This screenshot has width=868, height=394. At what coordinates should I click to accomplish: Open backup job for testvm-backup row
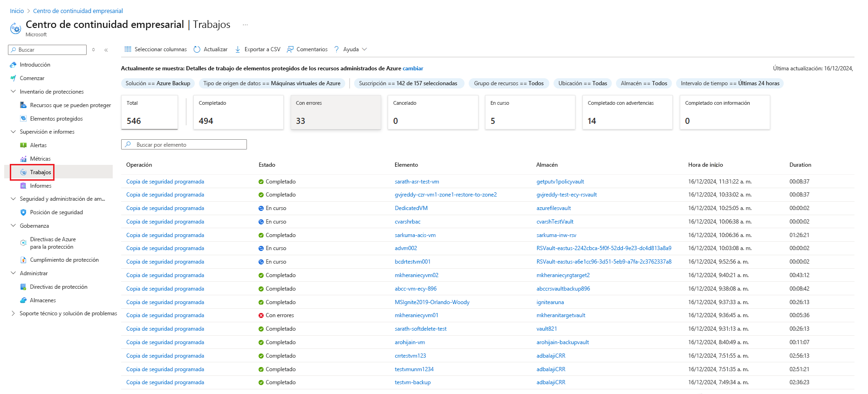165,382
